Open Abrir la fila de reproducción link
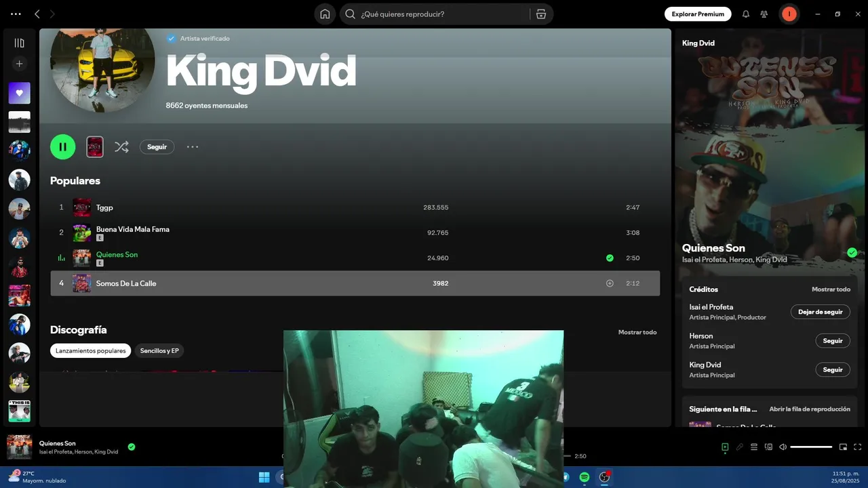Image resolution: width=868 pixels, height=488 pixels. (x=810, y=409)
